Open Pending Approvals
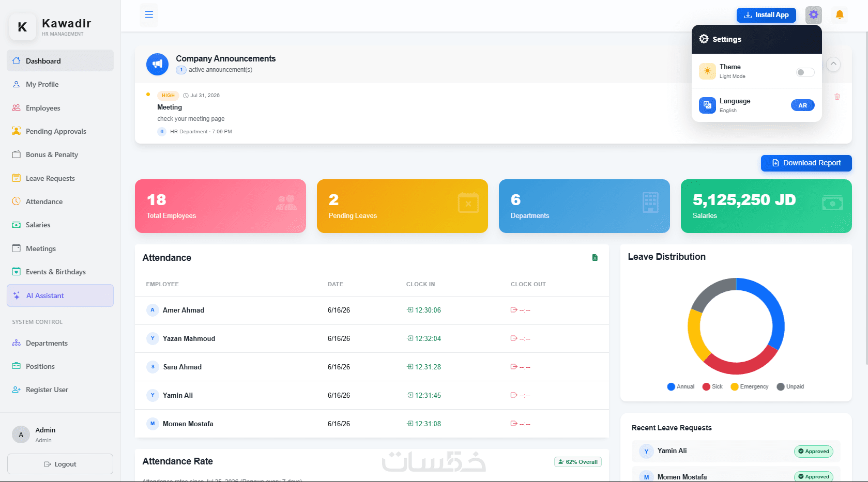Image resolution: width=868 pixels, height=482 pixels. click(60, 131)
